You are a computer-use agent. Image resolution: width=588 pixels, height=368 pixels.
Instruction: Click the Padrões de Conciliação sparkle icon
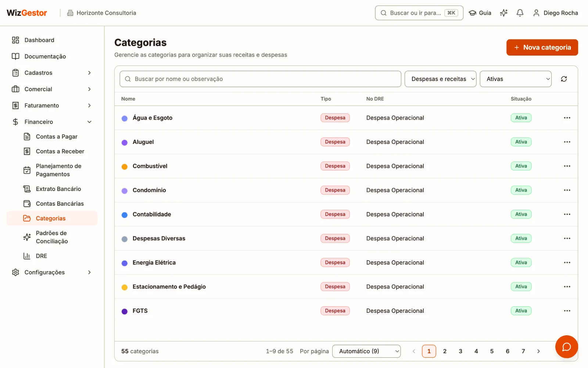point(27,237)
